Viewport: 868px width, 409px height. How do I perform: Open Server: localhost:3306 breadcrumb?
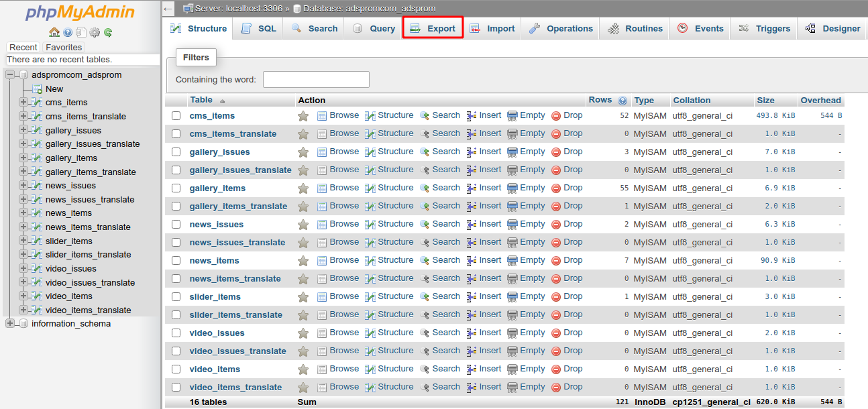click(x=238, y=9)
